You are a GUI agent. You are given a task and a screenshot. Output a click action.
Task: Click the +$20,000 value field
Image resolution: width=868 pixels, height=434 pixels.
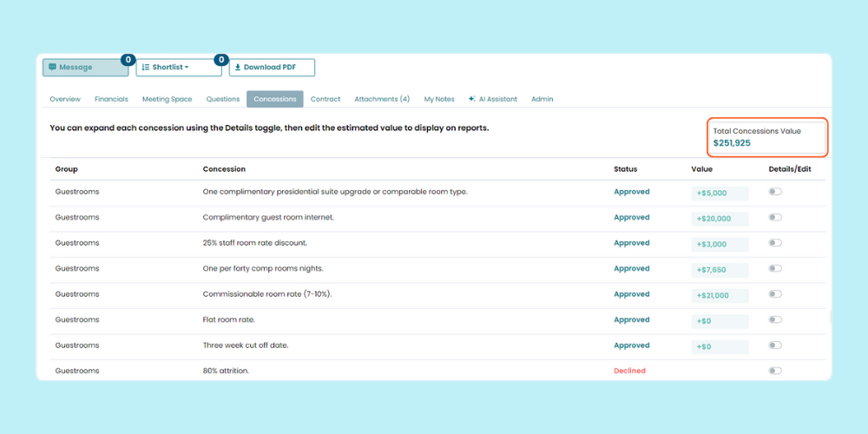click(720, 219)
